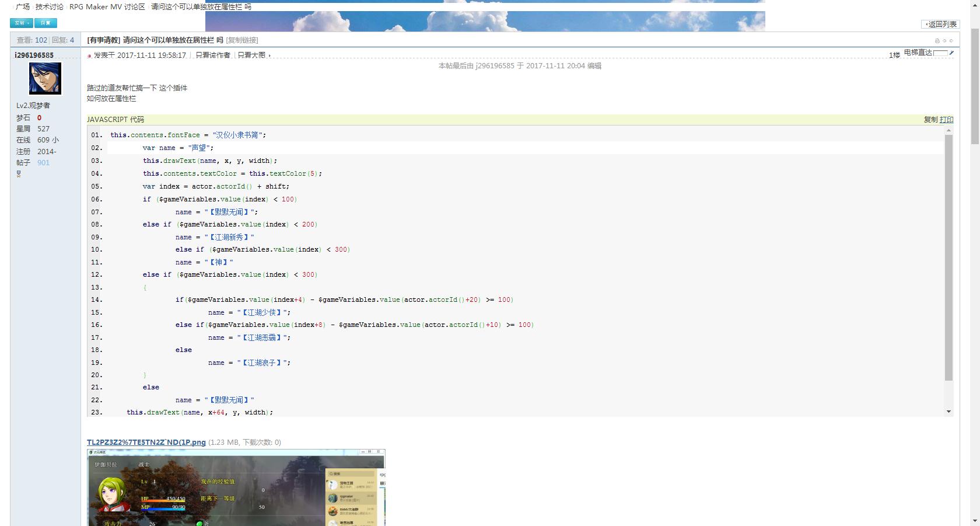Image resolution: width=980 pixels, height=526 pixels.
Task: Click the last edited notice text
Action: tap(520, 66)
